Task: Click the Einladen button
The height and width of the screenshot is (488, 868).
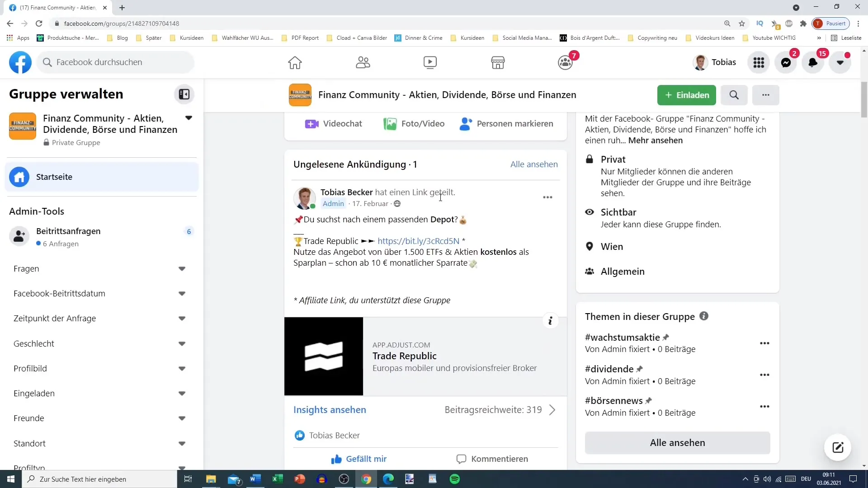Action: (x=686, y=95)
